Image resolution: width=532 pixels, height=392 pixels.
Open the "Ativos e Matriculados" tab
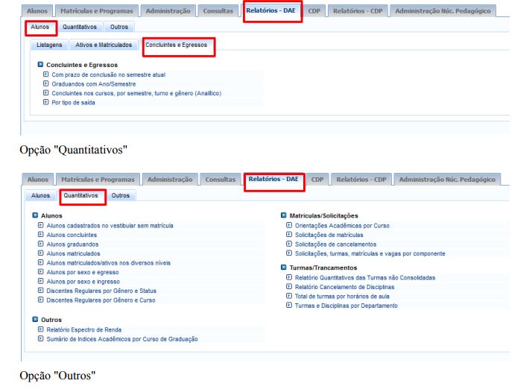pyautogui.click(x=104, y=45)
